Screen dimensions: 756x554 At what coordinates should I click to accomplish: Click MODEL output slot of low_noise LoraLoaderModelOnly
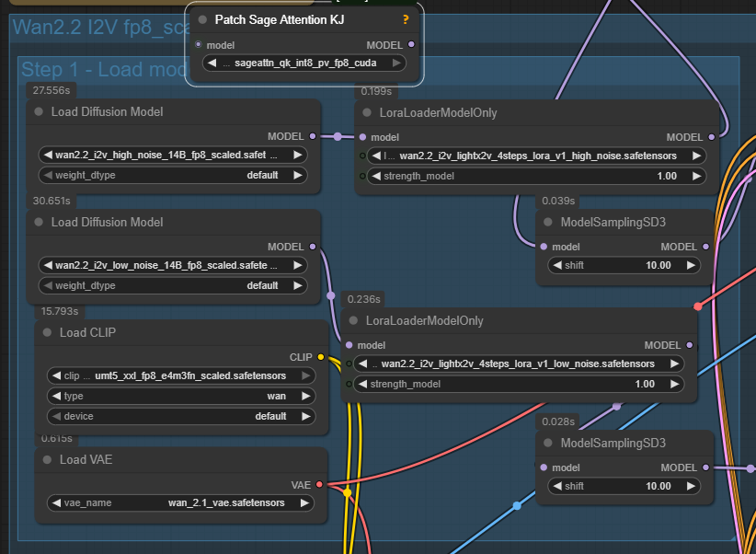[x=690, y=345]
